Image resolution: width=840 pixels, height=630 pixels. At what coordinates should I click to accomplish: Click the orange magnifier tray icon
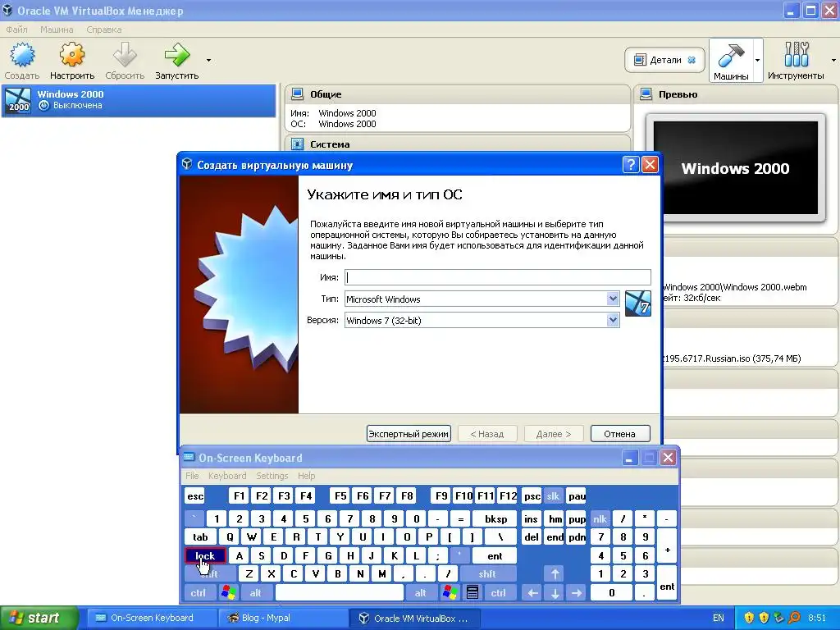click(794, 618)
